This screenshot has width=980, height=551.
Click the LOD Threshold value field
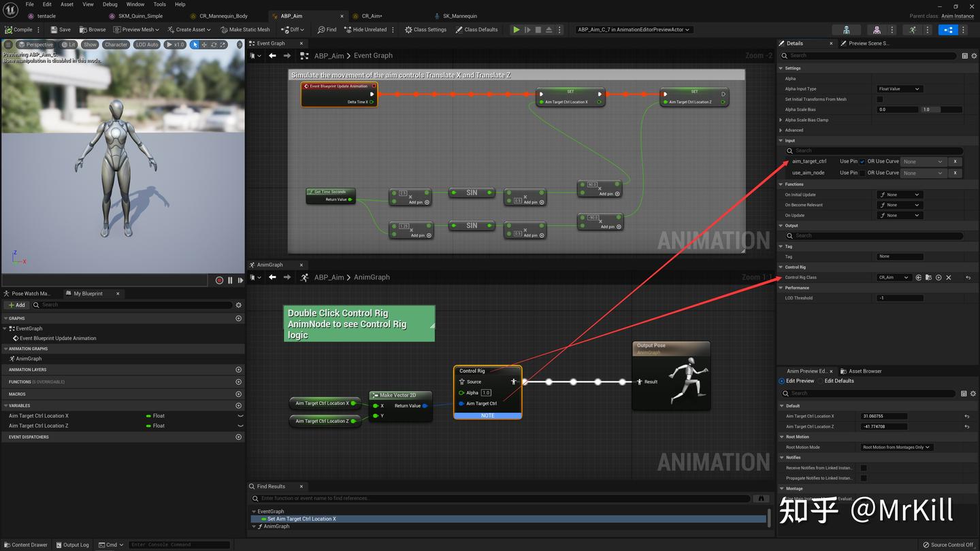pyautogui.click(x=900, y=298)
